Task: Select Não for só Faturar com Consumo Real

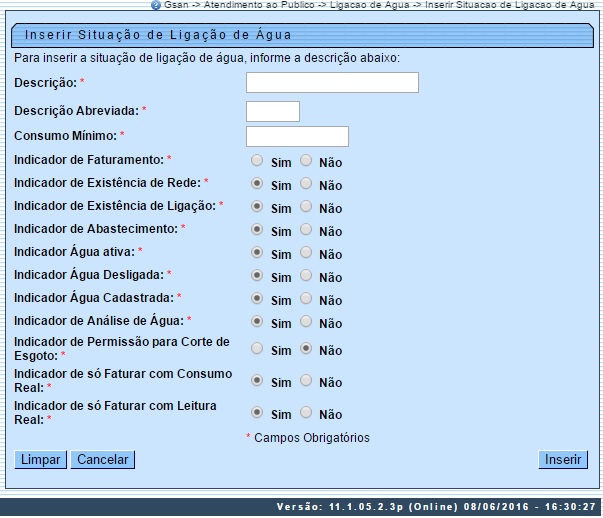Action: [306, 381]
